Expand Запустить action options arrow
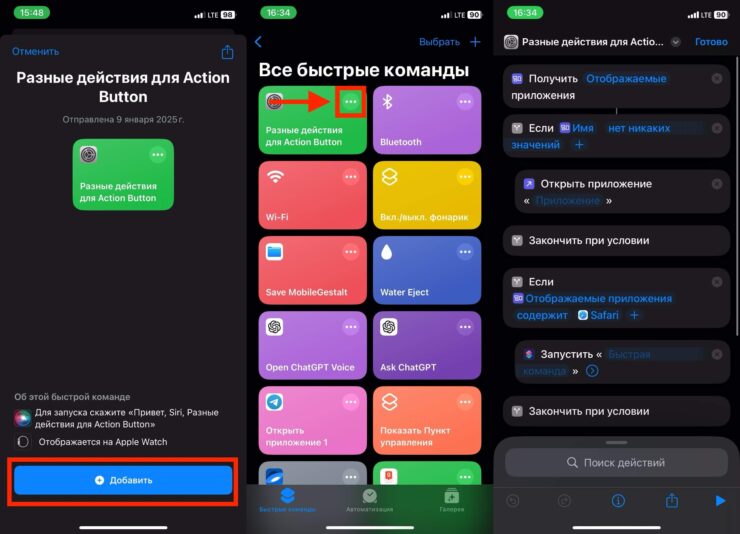The height and width of the screenshot is (534, 740). [x=592, y=371]
